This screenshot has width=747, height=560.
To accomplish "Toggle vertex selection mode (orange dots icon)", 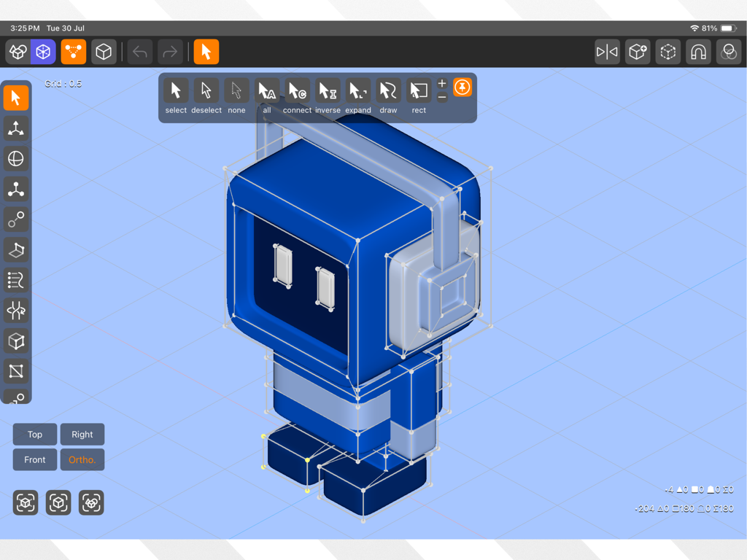I will (x=73, y=52).
